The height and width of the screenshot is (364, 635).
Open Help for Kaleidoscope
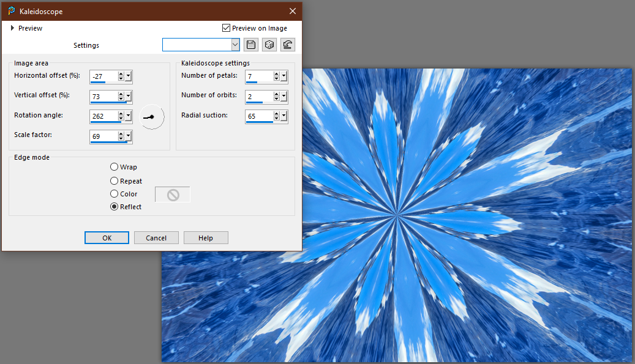206,238
